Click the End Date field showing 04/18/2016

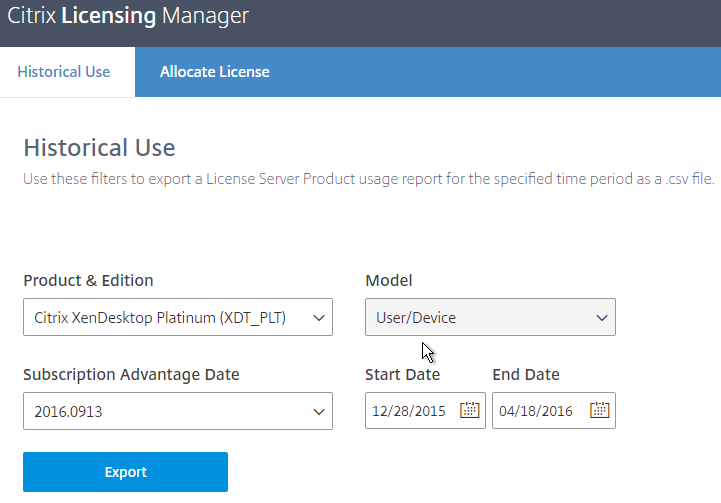pos(554,411)
